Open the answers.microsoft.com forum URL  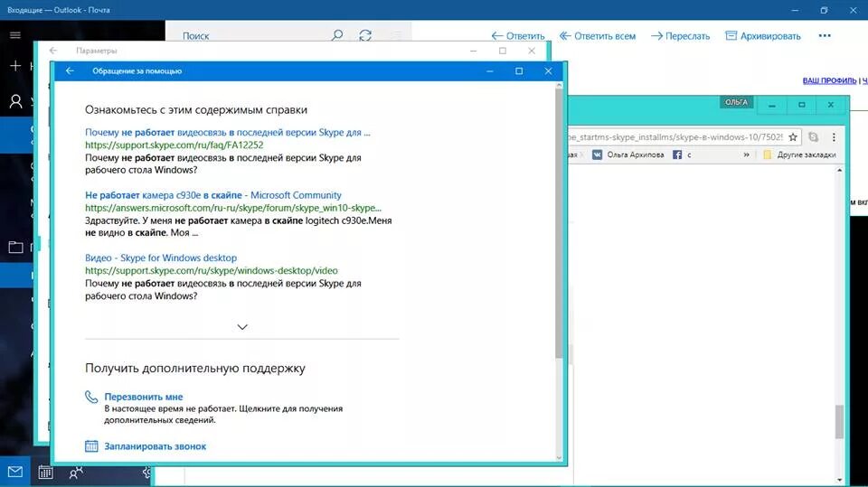pos(233,208)
